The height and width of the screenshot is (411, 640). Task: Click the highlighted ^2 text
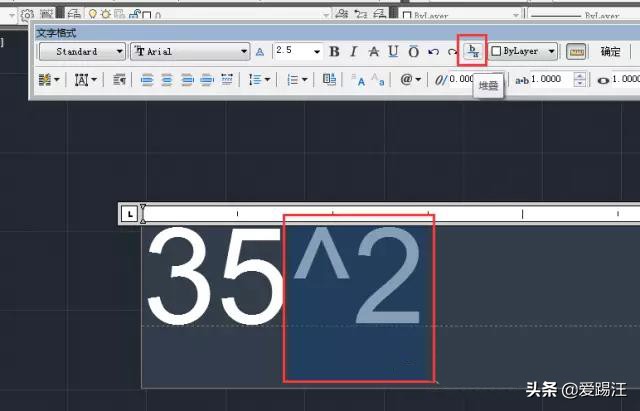point(358,275)
